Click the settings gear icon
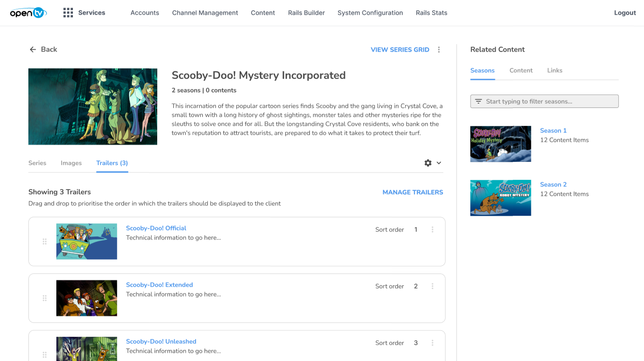This screenshot has width=644, height=361. pos(428,163)
